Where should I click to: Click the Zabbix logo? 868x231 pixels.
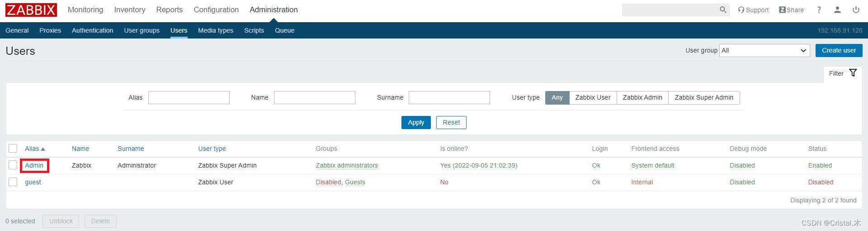pyautogui.click(x=31, y=10)
